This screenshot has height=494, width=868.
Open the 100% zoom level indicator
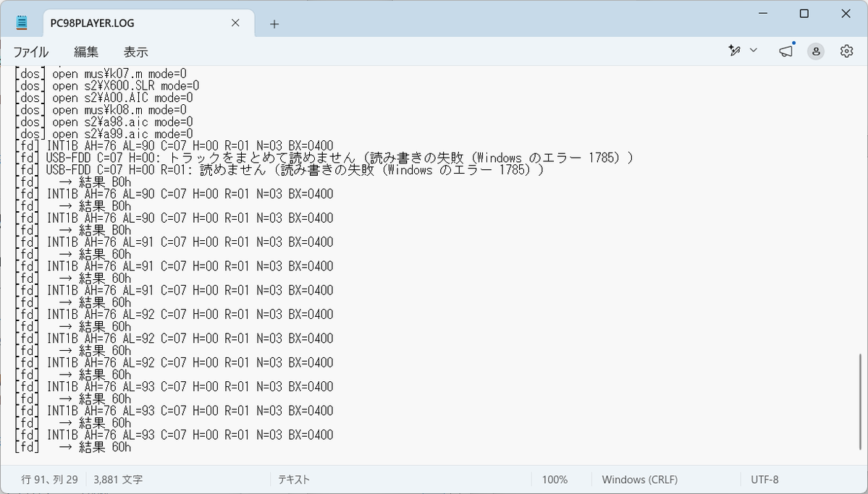(x=555, y=480)
